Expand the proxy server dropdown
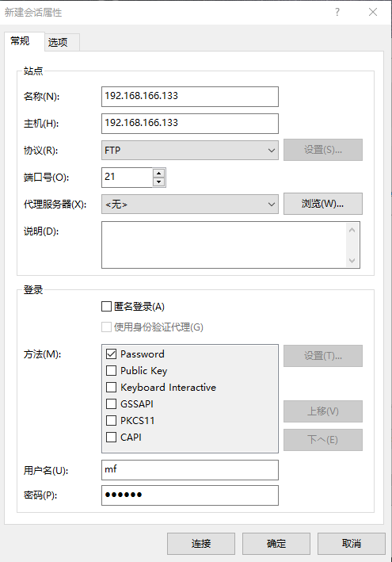This screenshot has height=562, width=392. [190, 205]
